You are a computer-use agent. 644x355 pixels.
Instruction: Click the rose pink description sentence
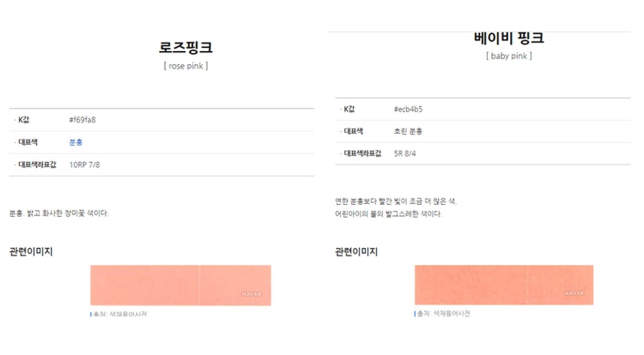pos(59,214)
